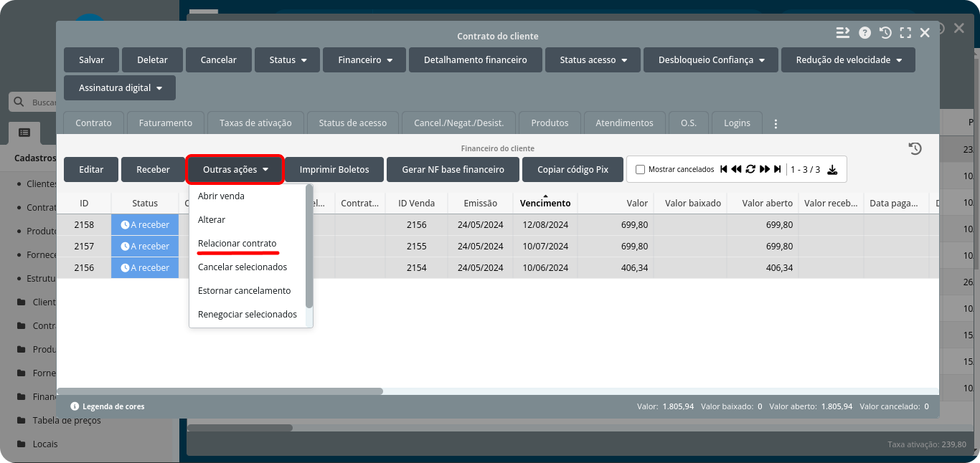
Task: Click the clock icon on row 2156 status
Action: click(x=125, y=268)
